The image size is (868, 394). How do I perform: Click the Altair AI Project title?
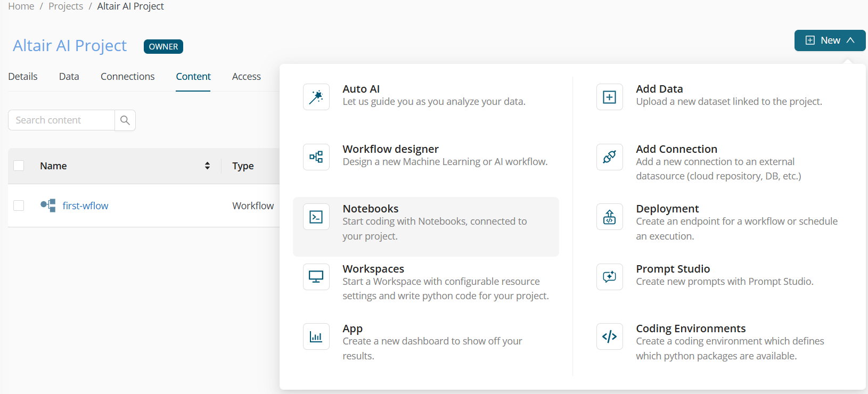pos(70,46)
